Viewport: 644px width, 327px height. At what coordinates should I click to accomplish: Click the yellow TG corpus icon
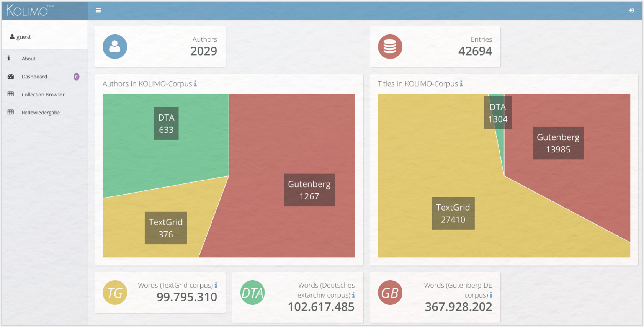(x=115, y=293)
